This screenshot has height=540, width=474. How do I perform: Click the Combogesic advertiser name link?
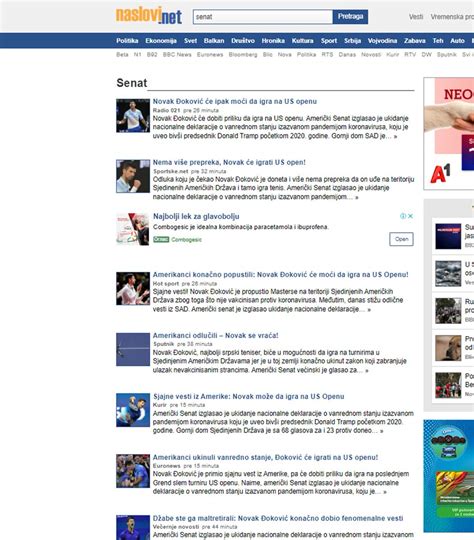186,239
